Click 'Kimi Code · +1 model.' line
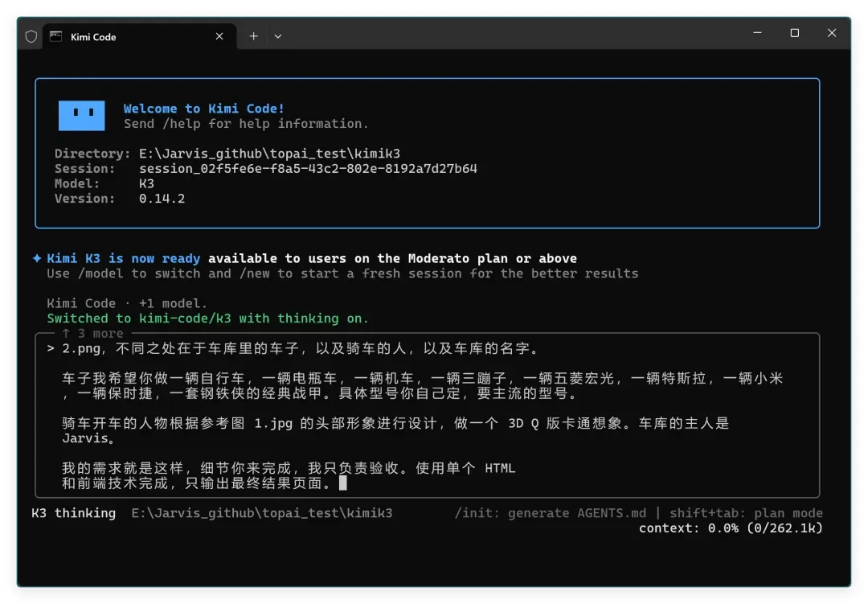Viewport: 868px width, 604px height. click(127, 303)
